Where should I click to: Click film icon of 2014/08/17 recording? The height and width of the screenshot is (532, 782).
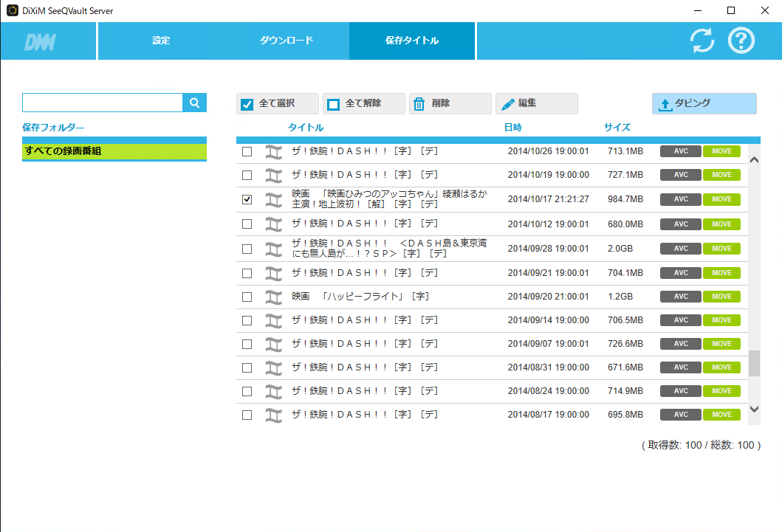274,415
